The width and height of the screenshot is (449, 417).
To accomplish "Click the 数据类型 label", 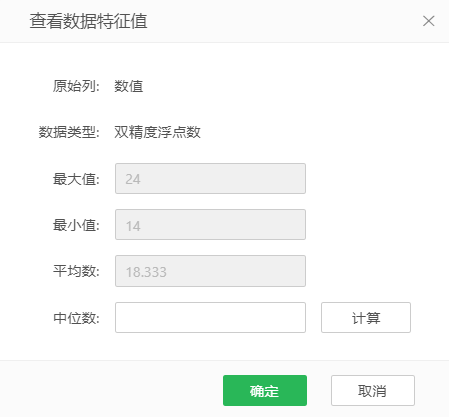I will [69, 132].
